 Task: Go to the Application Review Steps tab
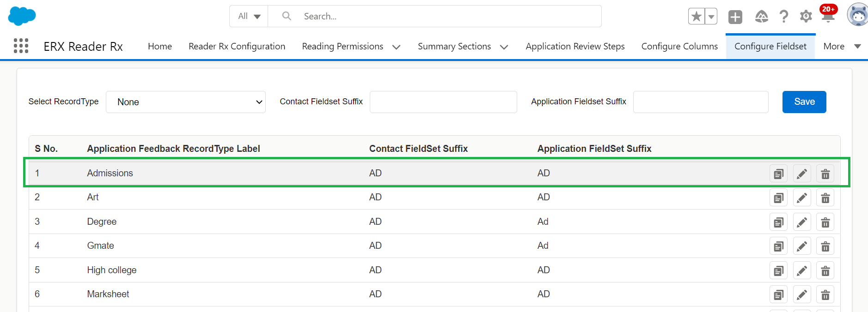(x=575, y=47)
